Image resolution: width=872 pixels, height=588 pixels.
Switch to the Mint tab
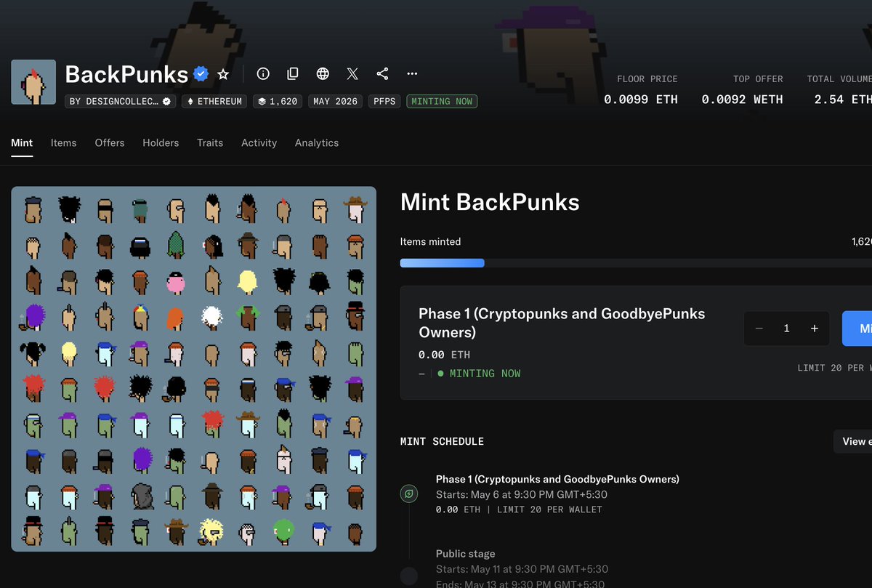tap(22, 142)
